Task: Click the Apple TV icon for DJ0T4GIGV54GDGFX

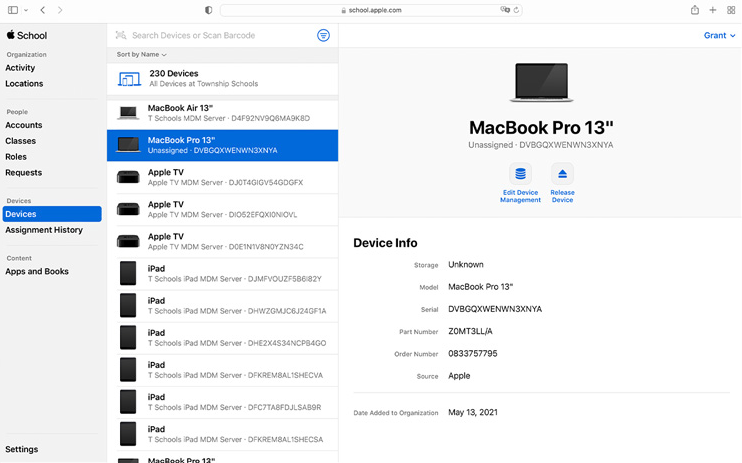Action: 128,177
